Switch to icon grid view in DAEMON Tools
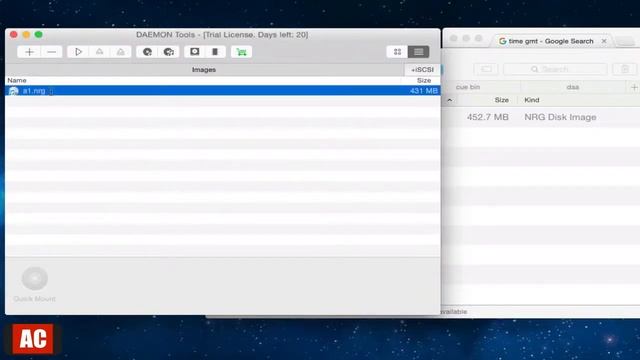The width and height of the screenshot is (640, 360). tap(397, 52)
